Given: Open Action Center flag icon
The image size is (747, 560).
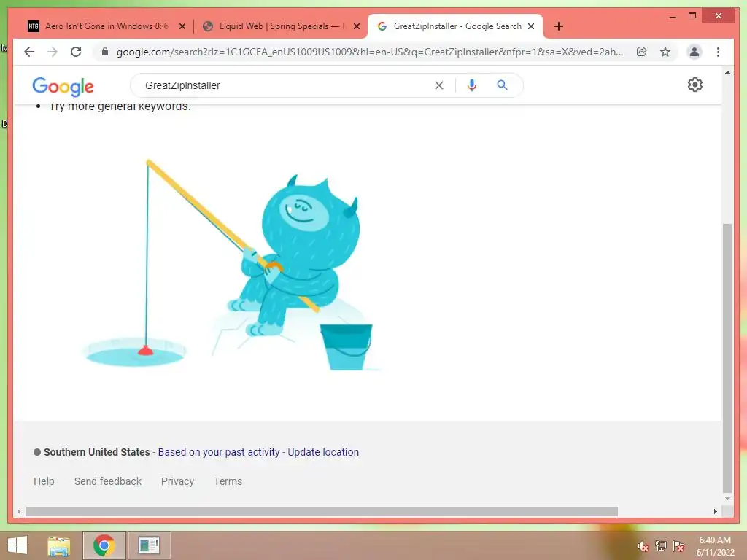Looking at the screenshot, I should [678, 546].
